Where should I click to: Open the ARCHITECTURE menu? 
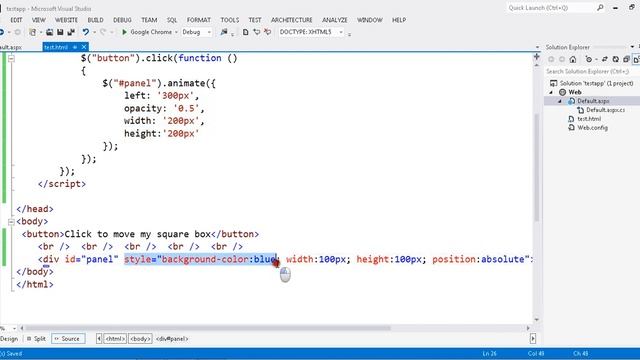point(291,20)
